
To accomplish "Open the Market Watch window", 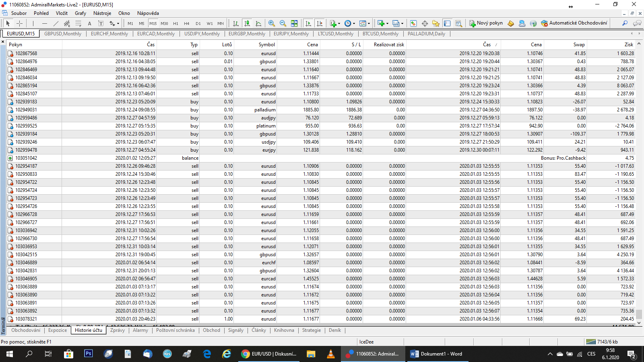I will [x=413, y=23].
